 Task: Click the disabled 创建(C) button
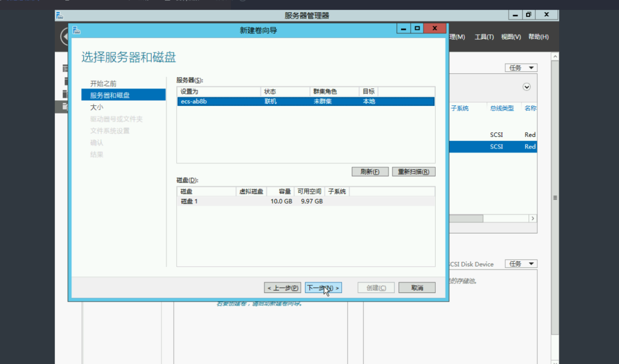pos(376,288)
